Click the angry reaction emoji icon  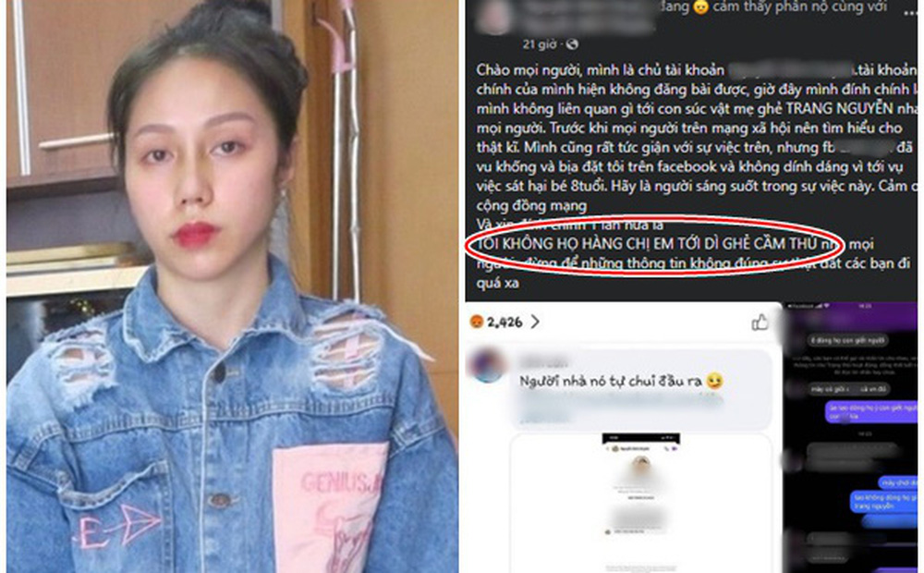[477, 322]
